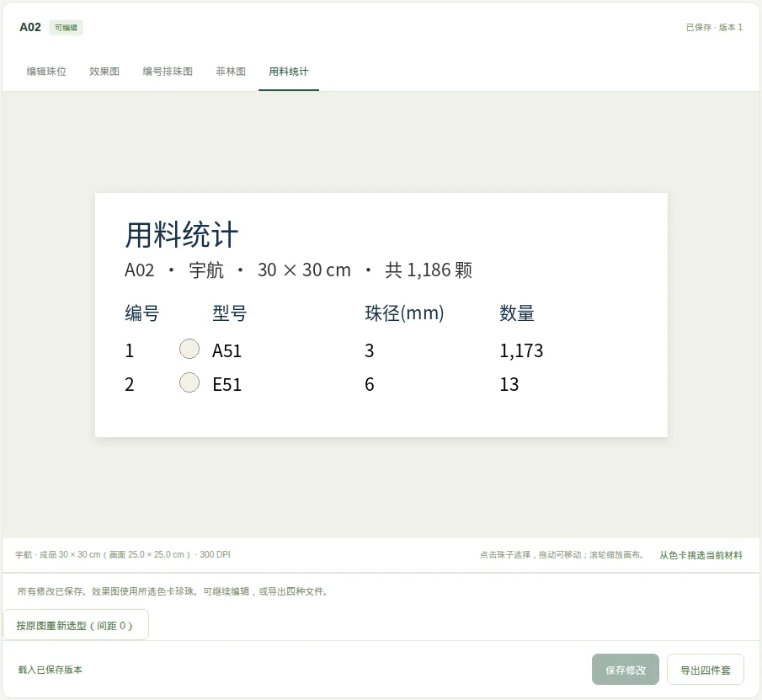Image resolution: width=762 pixels, height=700 pixels.
Task: Click 按原图重新选型（间距 0）button
Action: [75, 625]
